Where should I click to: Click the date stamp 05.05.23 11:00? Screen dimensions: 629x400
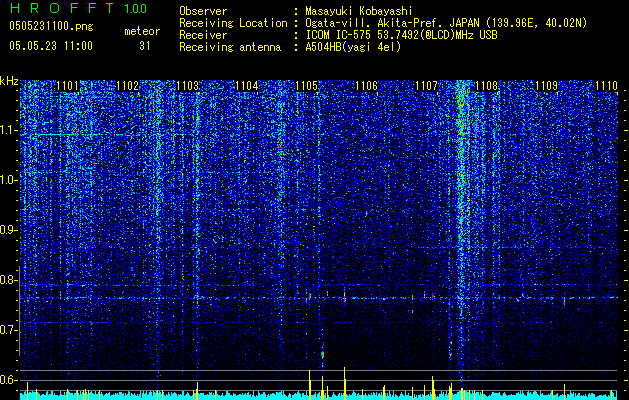(x=51, y=45)
